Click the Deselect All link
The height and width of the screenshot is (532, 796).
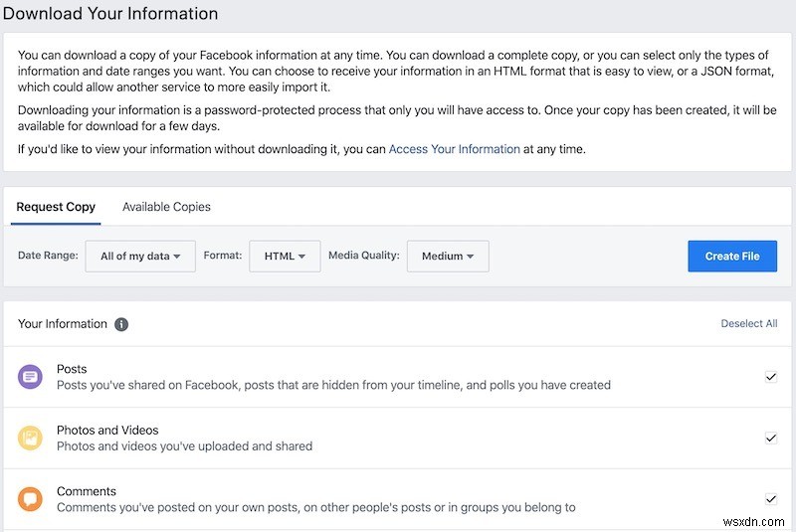coord(749,323)
